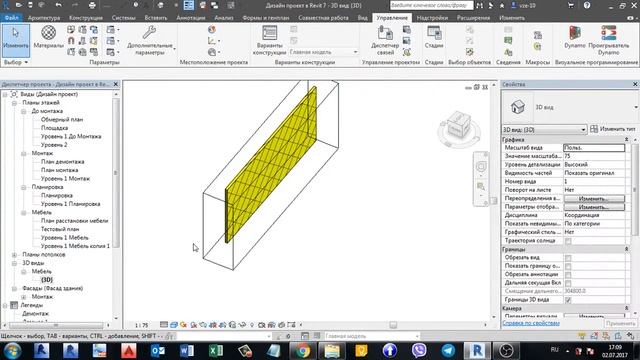Click the globe location icon in Местоположение проекта
This screenshot has width=640, height=360.
[x=211, y=29]
